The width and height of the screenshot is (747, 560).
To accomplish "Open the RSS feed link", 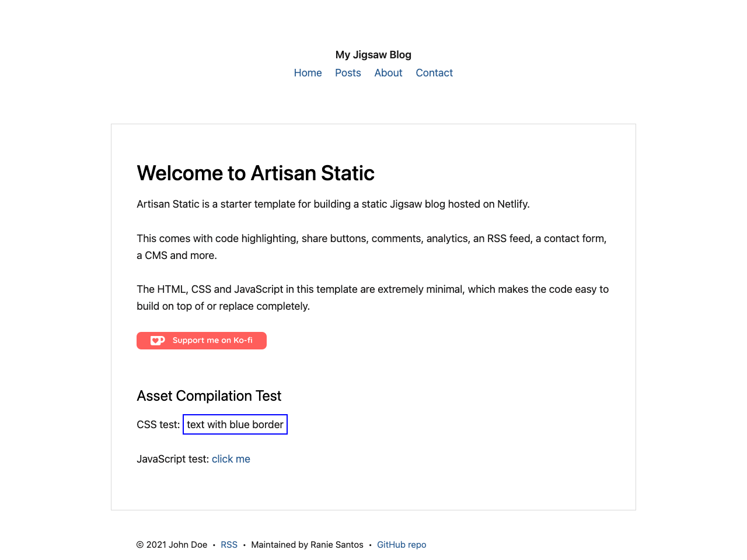I will (229, 544).
